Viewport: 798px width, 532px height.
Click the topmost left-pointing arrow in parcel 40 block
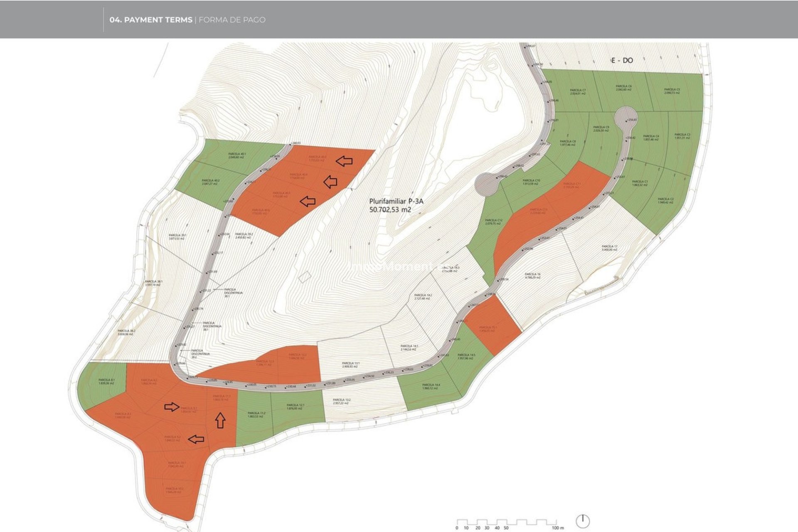344,161
